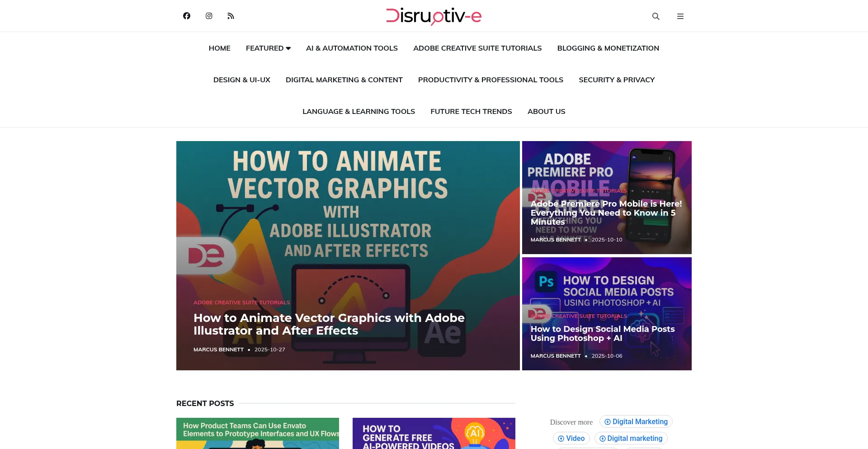Open the AI-Powered Videos post thumbnail

[434, 433]
